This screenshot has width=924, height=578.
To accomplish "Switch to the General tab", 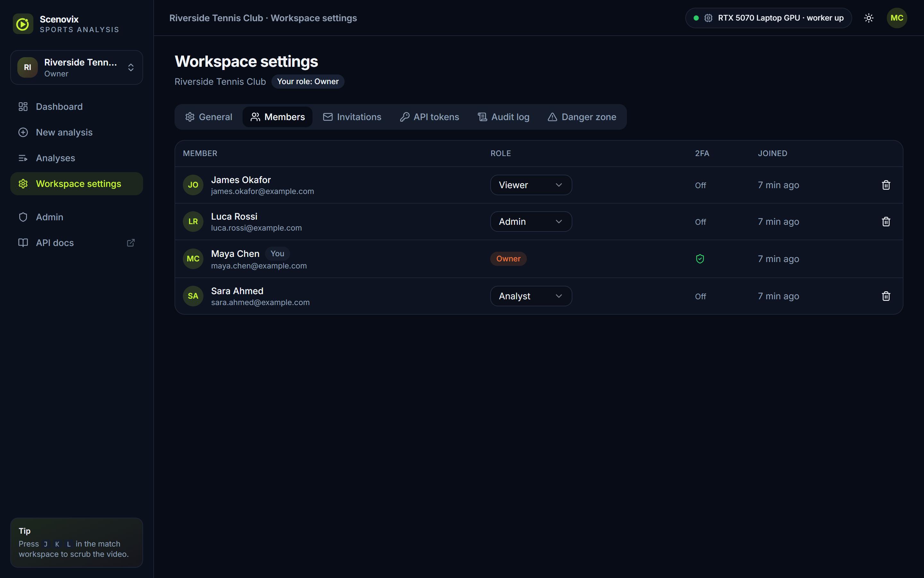I will 209,117.
